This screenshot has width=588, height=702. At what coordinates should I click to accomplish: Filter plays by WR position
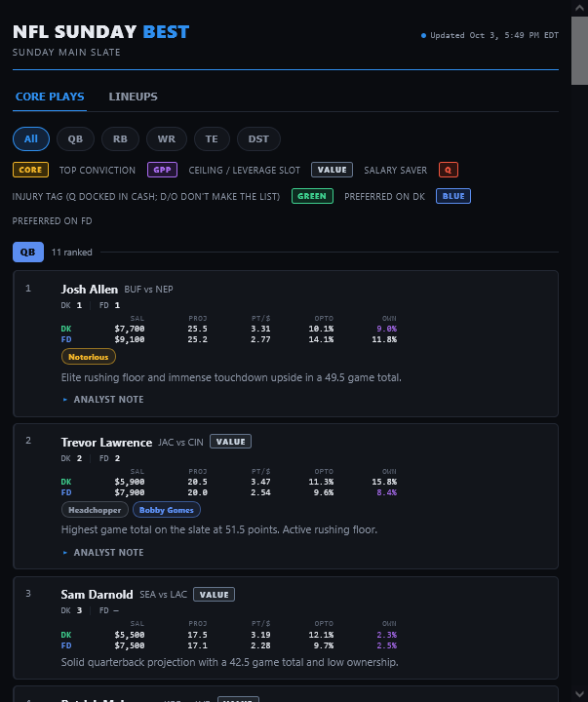click(x=167, y=138)
